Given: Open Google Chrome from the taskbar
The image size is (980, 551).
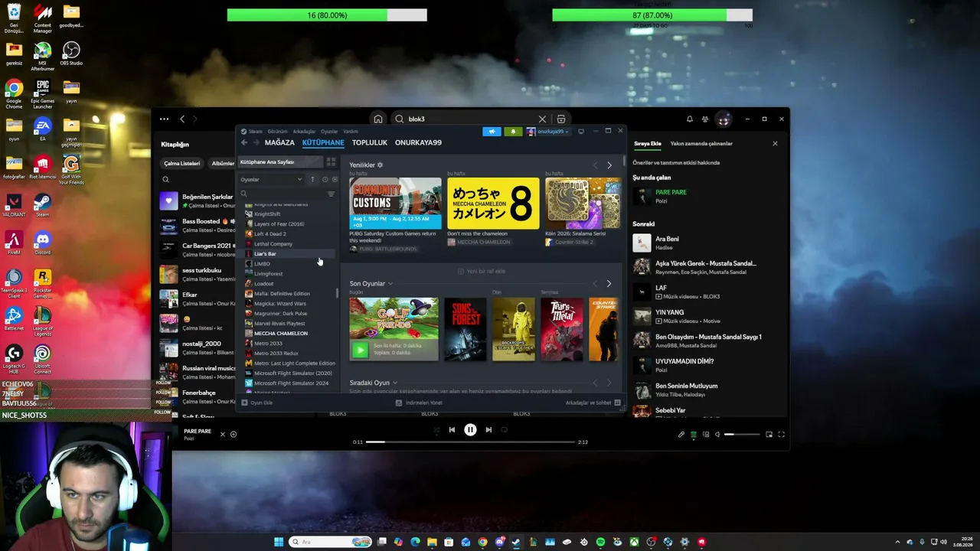Looking at the screenshot, I should [482, 543].
